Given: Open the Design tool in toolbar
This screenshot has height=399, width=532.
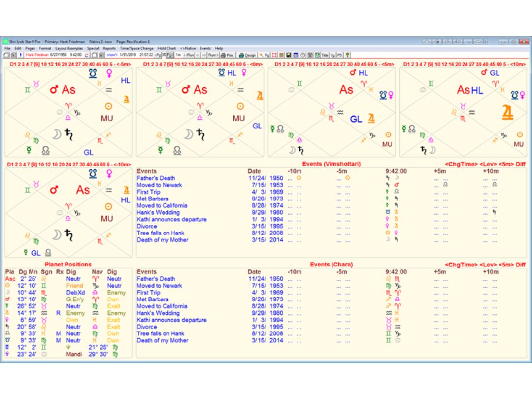Looking at the screenshot, I should tap(248, 55).
